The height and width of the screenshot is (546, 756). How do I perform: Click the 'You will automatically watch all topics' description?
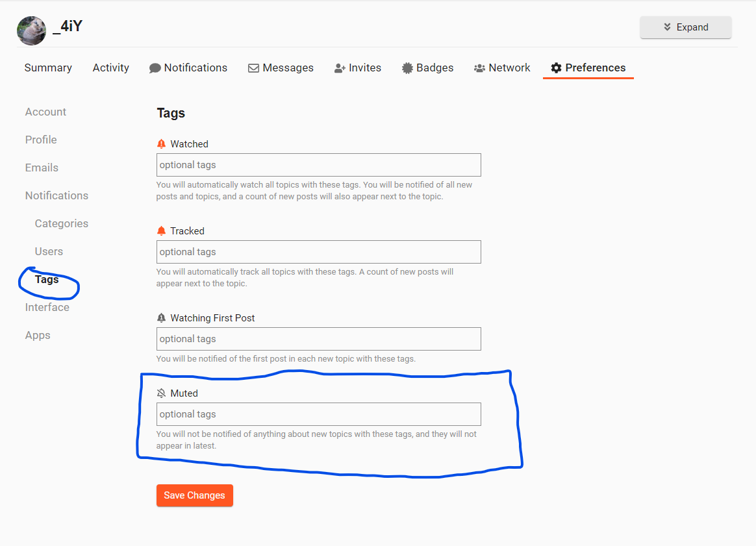(314, 190)
